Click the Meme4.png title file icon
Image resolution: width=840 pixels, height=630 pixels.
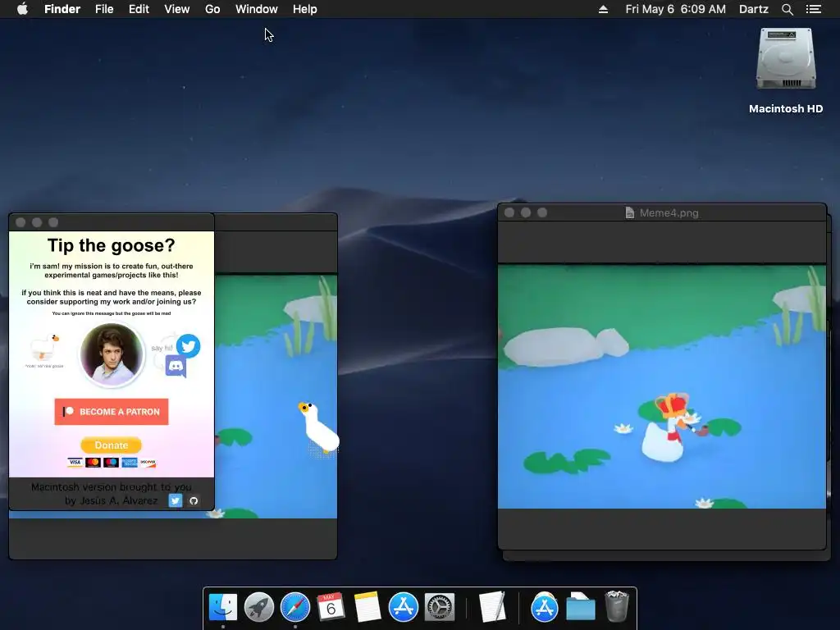[630, 212]
